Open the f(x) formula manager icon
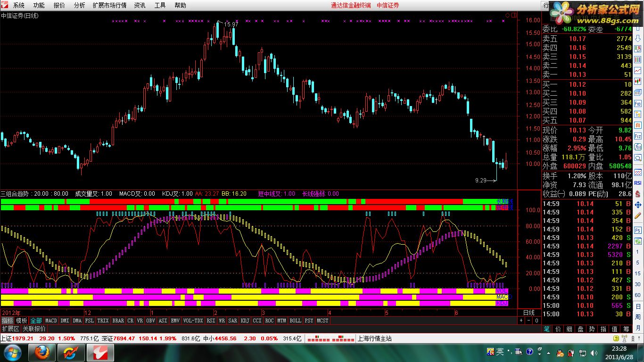Screen dimensions: 644x362 click(x=638, y=147)
